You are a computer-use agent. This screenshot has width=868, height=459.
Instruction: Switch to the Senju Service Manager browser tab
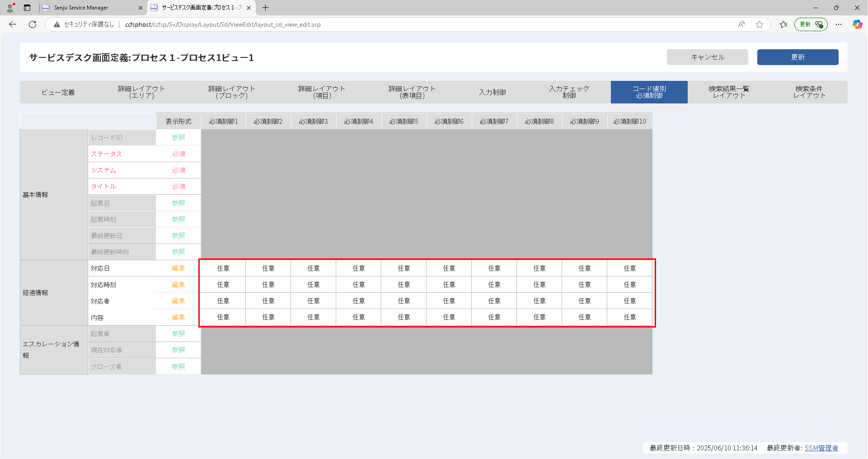click(93, 8)
